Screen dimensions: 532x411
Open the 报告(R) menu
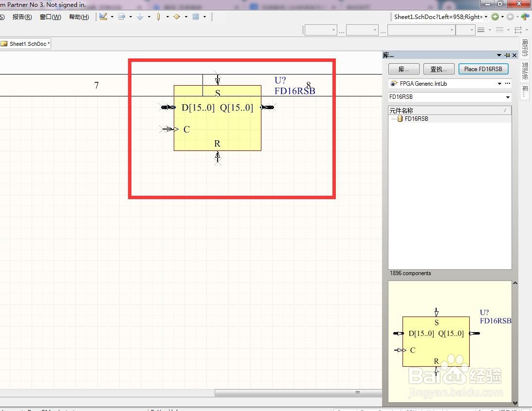[22, 17]
